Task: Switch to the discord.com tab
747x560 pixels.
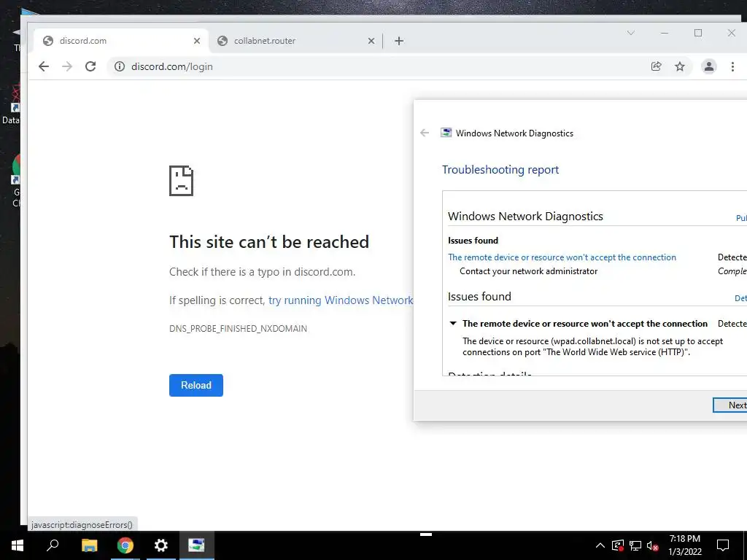Action: [x=121, y=41]
